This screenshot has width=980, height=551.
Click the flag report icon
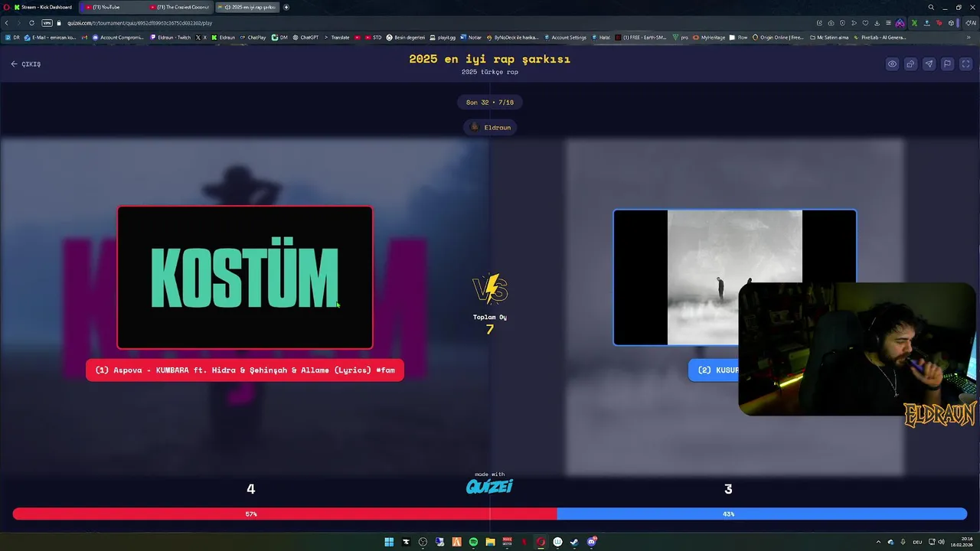pos(947,64)
